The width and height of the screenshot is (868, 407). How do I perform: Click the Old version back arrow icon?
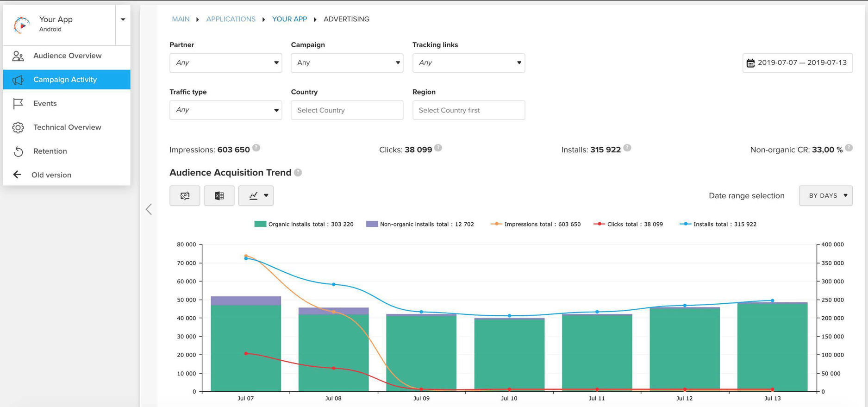click(x=17, y=175)
